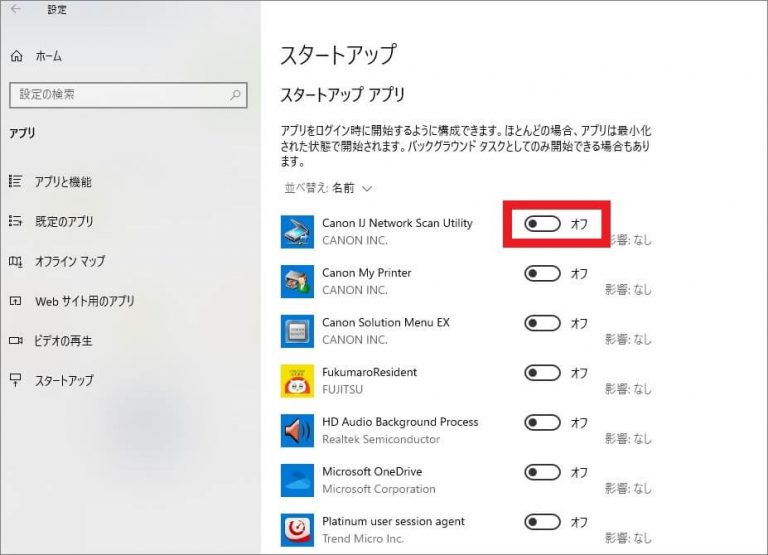
Task: Click the Canon My Printer app icon
Action: click(297, 281)
